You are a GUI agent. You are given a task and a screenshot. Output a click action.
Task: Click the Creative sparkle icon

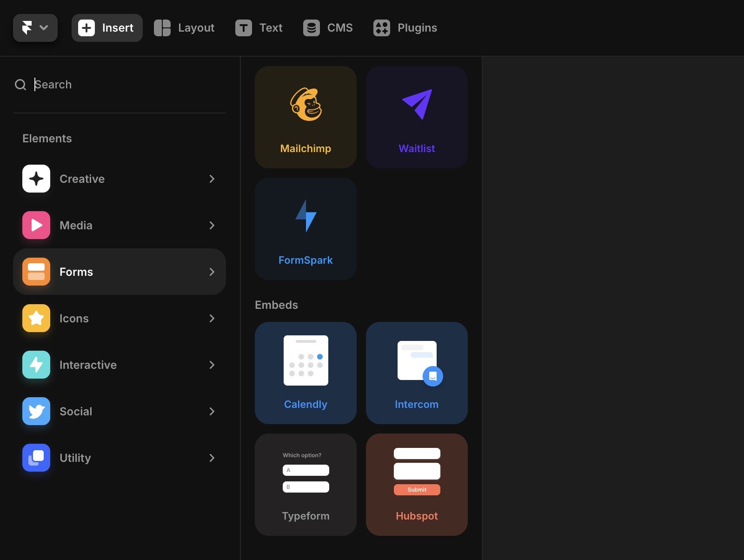36,179
